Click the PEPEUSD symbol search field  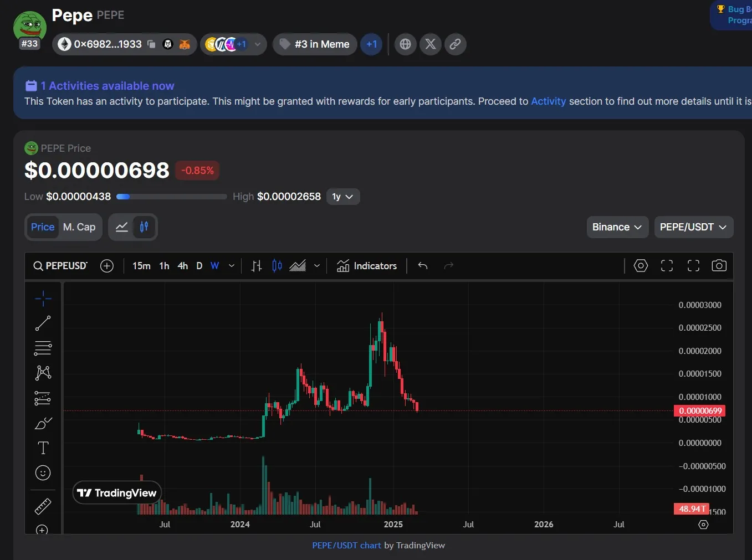[61, 266]
